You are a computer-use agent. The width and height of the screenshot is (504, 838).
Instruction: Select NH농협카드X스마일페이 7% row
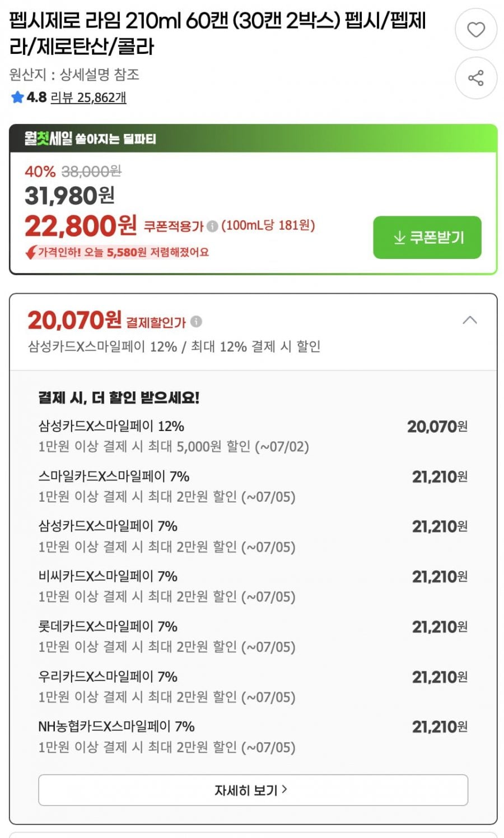(253, 736)
